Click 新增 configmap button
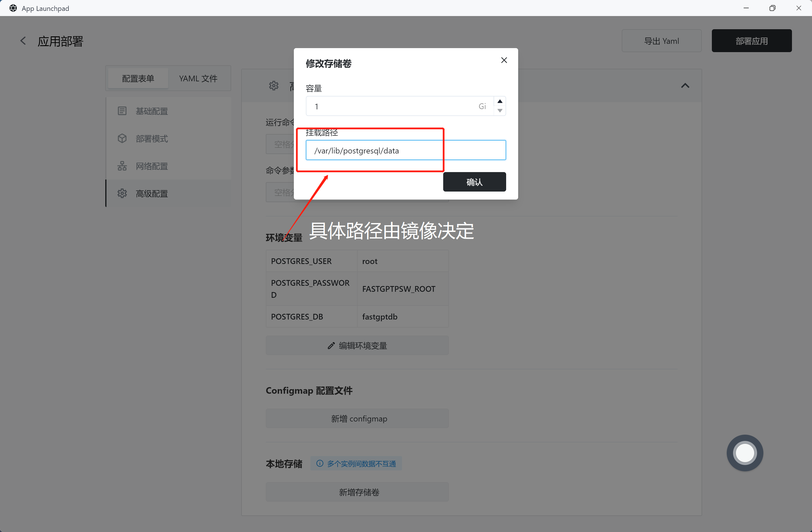812x532 pixels. point(357,419)
